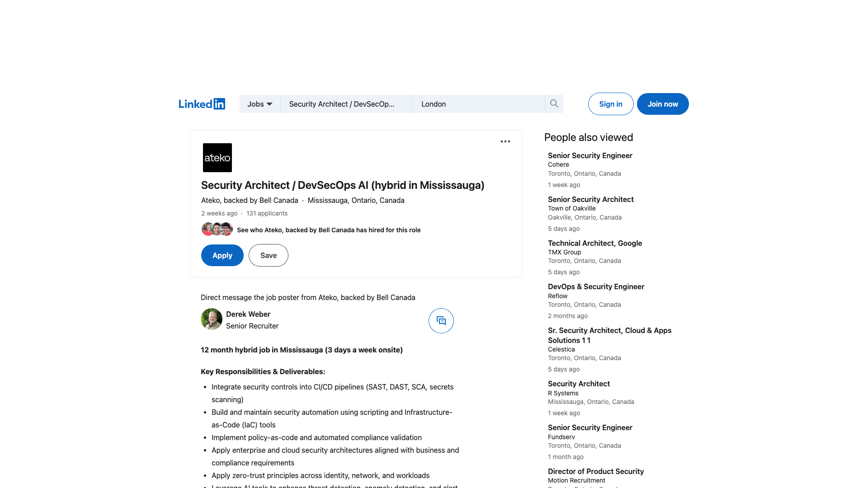This screenshot has height=488, width=868.
Task: Open the three-dots more options menu
Action: tap(505, 141)
